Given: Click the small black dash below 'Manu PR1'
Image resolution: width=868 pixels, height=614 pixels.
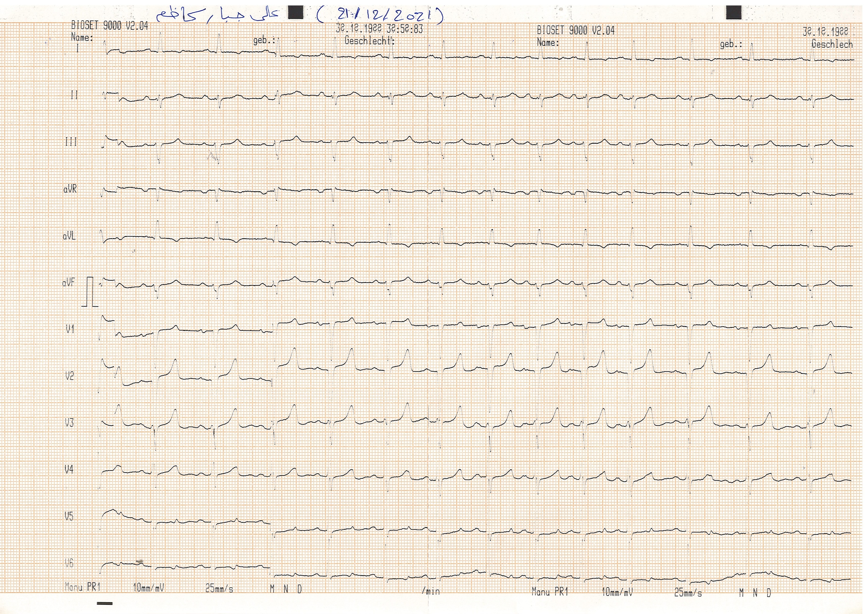Looking at the screenshot, I should click(x=105, y=603).
